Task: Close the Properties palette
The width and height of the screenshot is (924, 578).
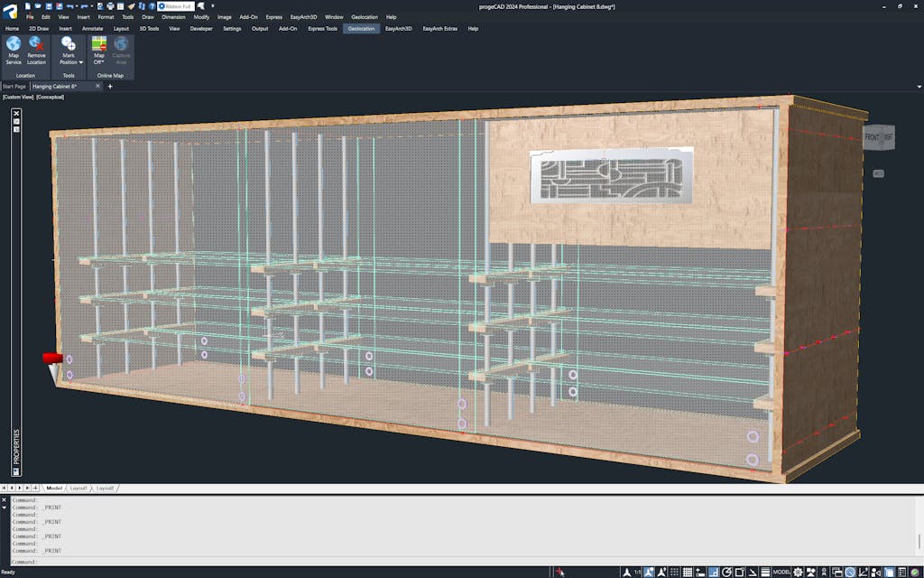Action: click(16, 114)
